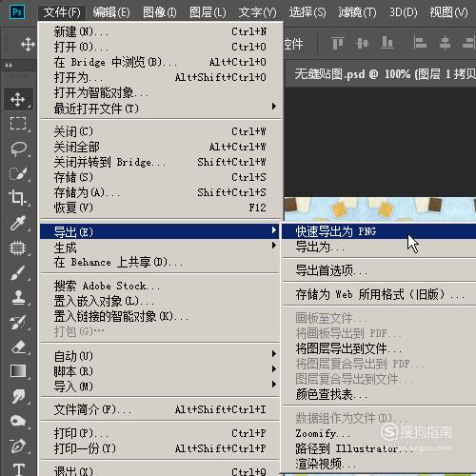
Task: Click 导出为... in submenu
Action: tap(379, 247)
